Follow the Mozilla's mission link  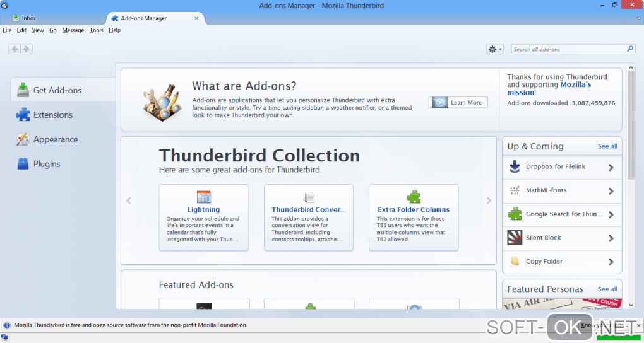[549, 89]
